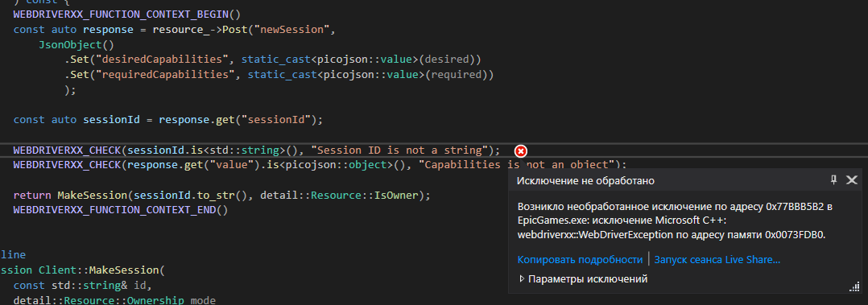This screenshot has width=868, height=305.
Task: Click "Session ID is not a string" text
Action: pyautogui.click(x=399, y=150)
